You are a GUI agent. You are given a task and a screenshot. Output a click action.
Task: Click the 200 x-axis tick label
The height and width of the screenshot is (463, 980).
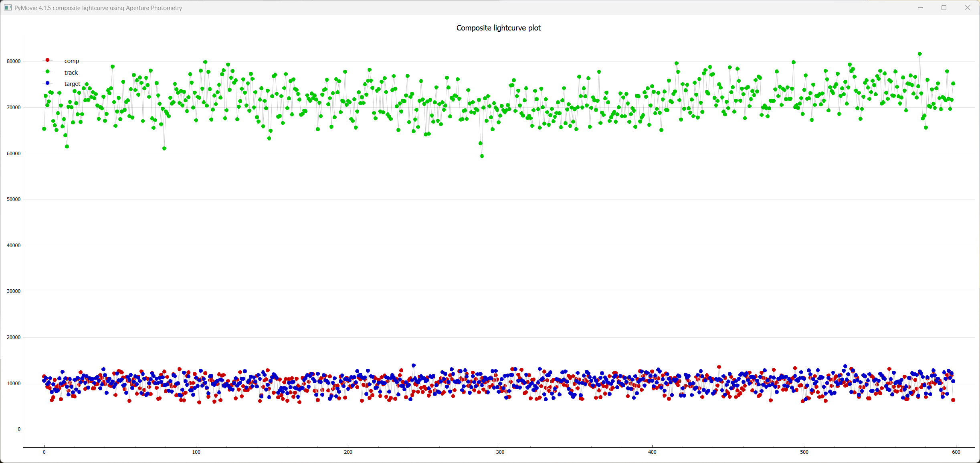(x=348, y=452)
